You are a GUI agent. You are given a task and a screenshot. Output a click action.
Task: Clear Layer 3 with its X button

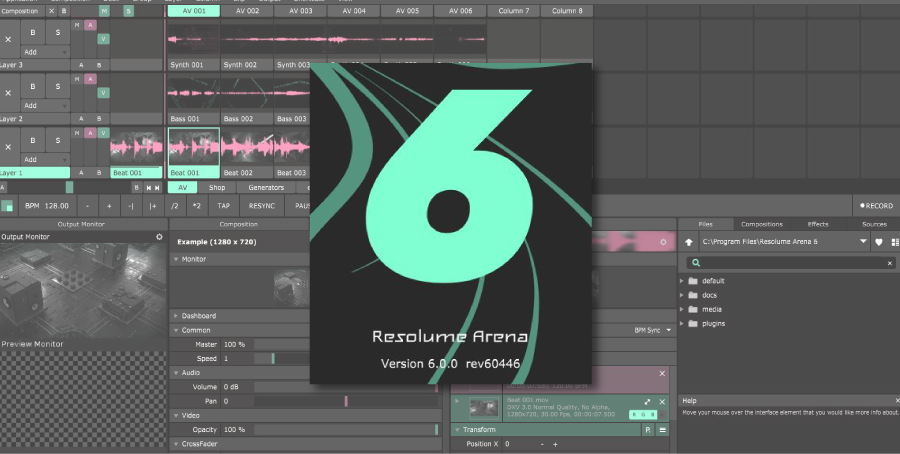pos(8,40)
